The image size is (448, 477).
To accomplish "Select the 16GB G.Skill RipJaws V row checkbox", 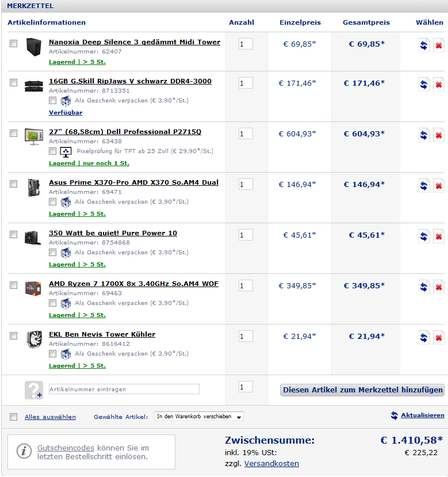I will [x=13, y=82].
